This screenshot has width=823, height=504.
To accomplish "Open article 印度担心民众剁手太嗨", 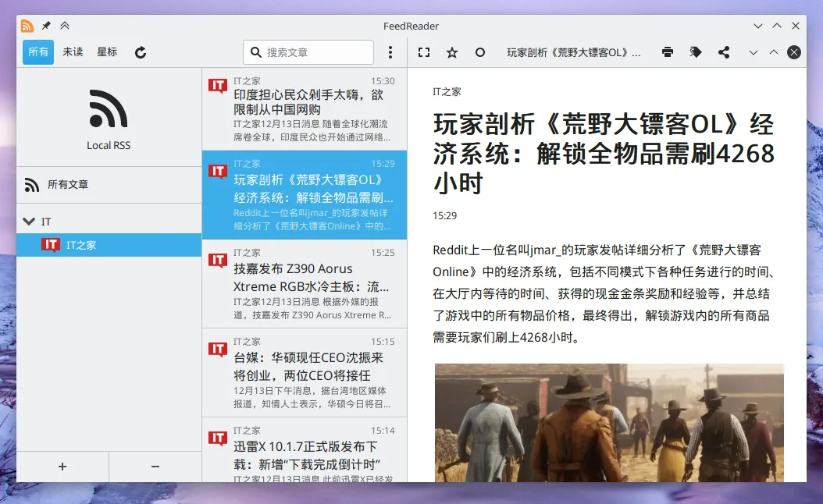I will click(x=305, y=109).
